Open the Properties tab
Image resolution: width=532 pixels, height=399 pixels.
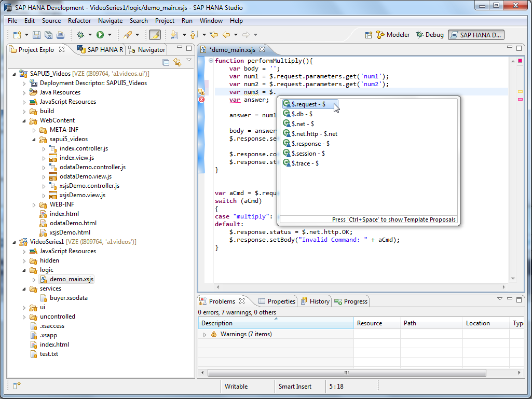(277, 301)
